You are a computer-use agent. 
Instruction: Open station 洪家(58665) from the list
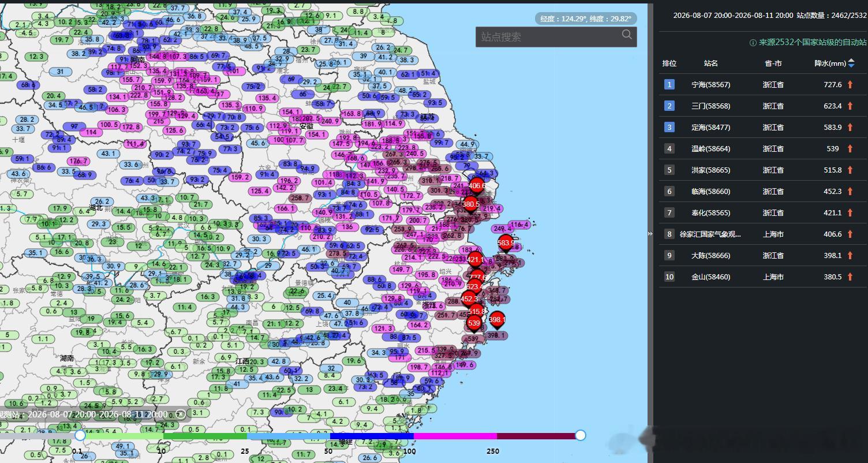point(711,170)
